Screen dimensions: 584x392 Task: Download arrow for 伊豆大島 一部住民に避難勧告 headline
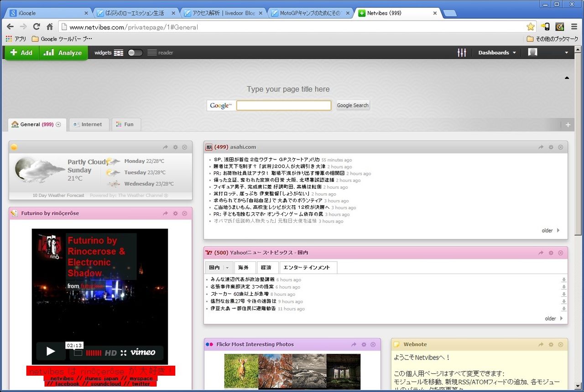click(564, 309)
